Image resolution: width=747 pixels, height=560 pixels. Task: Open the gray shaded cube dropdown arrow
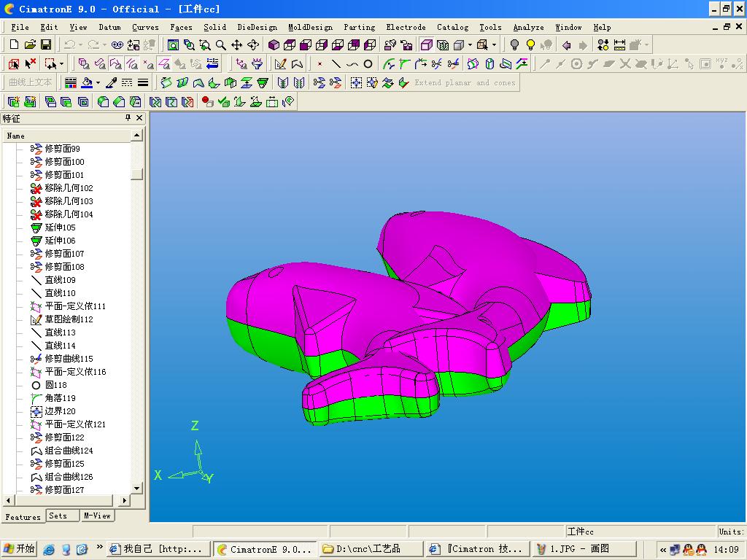[x=471, y=44]
